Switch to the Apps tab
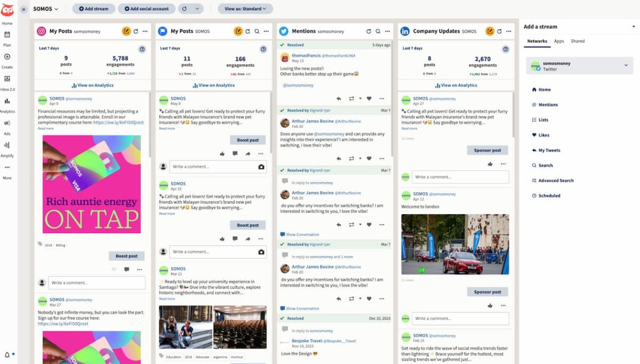The image size is (640, 364). tap(559, 41)
